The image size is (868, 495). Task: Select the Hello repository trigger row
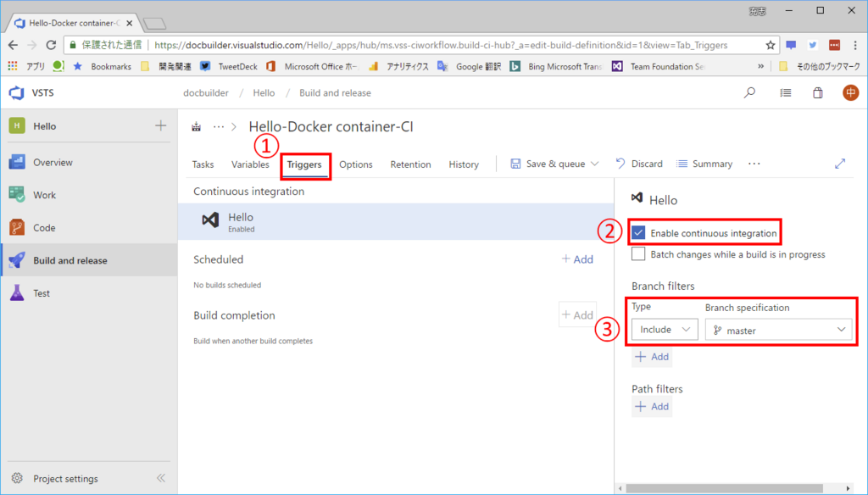(396, 221)
